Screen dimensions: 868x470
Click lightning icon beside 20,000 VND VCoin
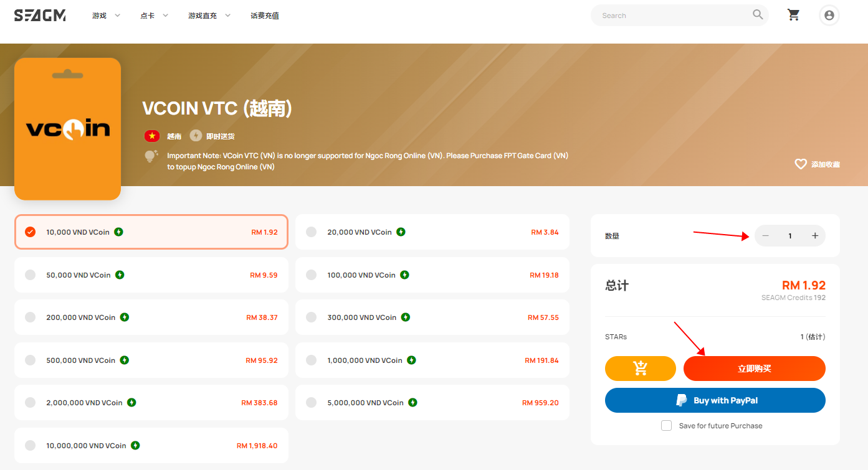tap(401, 232)
